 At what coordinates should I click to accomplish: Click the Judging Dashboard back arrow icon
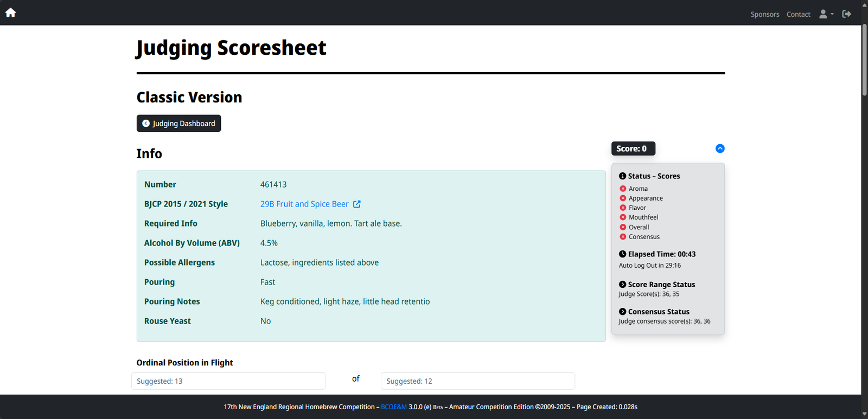click(146, 123)
